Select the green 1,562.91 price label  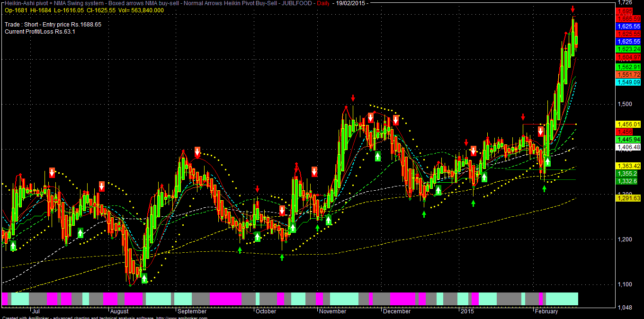pyautogui.click(x=628, y=67)
